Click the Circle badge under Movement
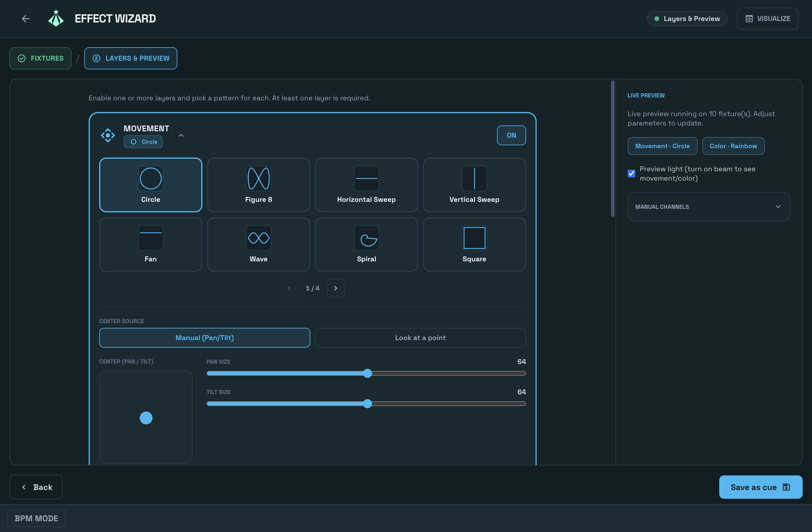Screen dimensions: 812x532 tap(143, 142)
